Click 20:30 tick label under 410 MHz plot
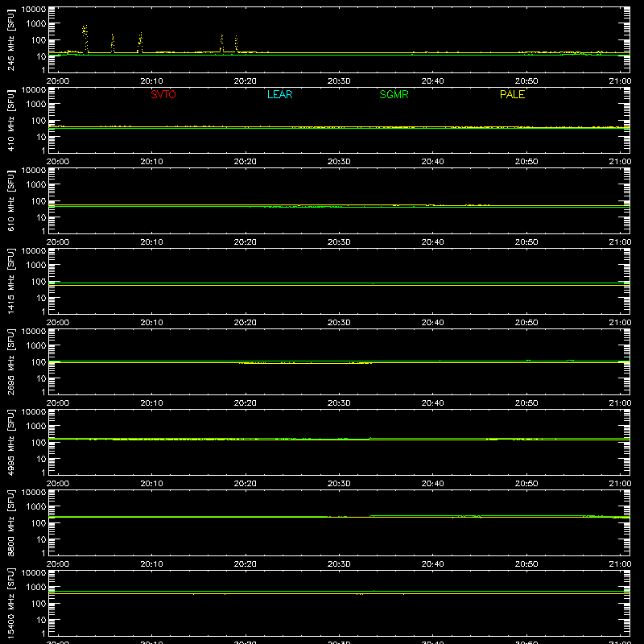The width and height of the screenshot is (644, 644). tap(339, 162)
